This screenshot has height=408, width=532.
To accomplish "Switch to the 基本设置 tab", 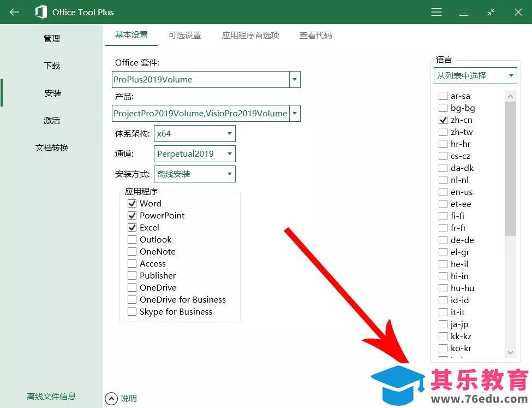I will [x=131, y=35].
